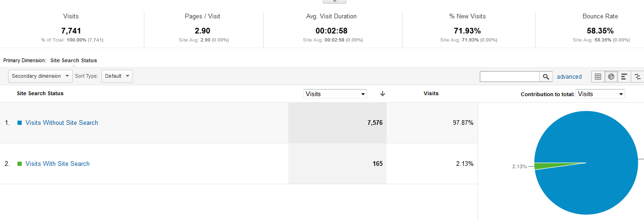
Task: Open the Visits metric column dropdown
Action: (x=335, y=94)
